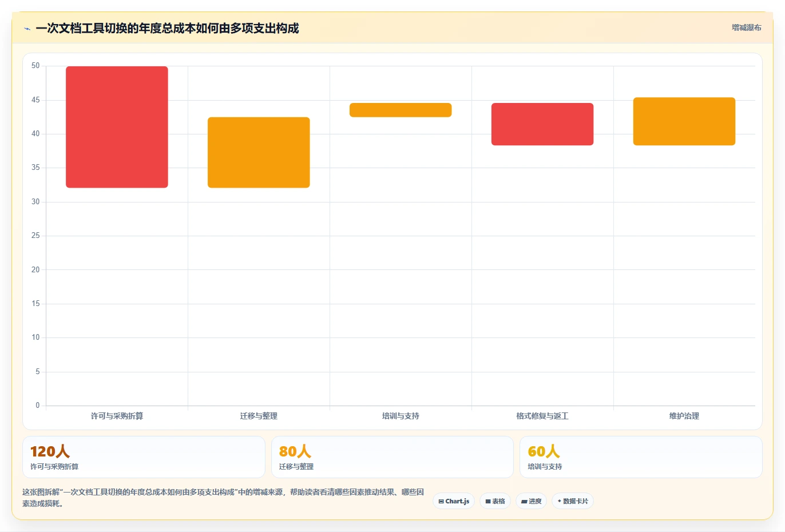Click the x-axis label 迁移与整理
The image size is (785, 532).
coord(259,416)
